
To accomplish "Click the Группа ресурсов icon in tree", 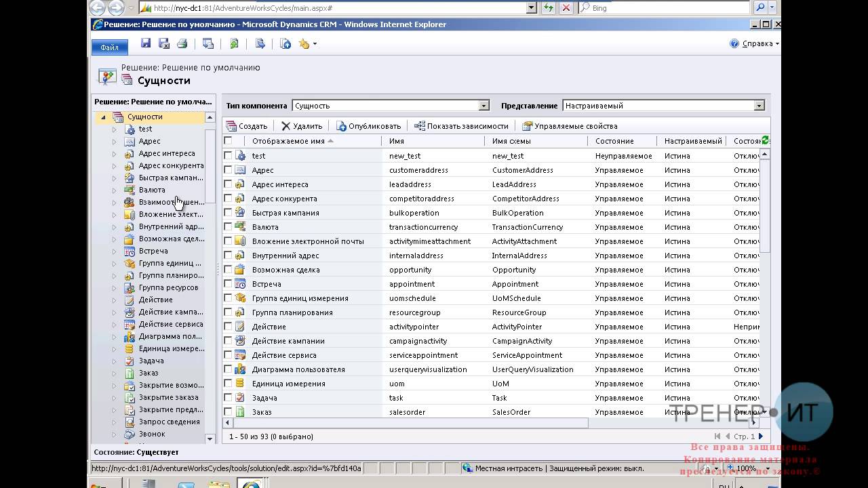I will coord(130,287).
